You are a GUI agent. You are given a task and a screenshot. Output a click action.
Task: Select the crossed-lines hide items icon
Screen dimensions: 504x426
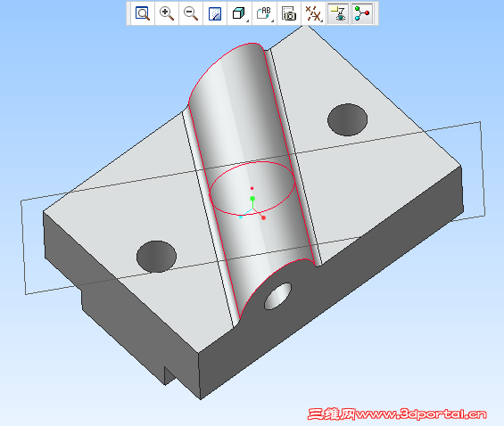click(x=312, y=13)
